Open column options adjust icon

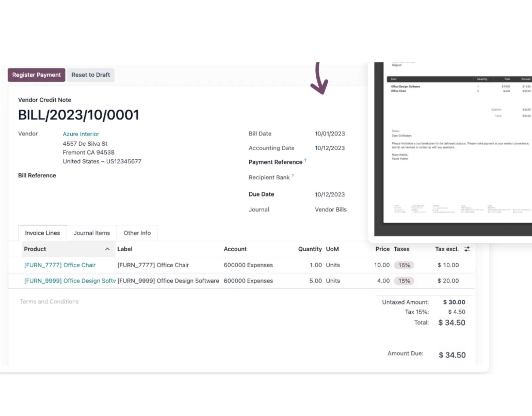click(x=467, y=249)
